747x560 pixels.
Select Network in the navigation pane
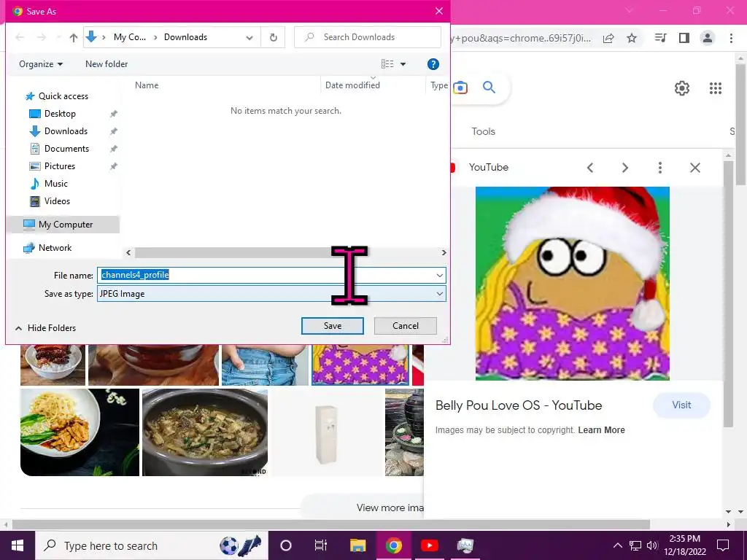tap(55, 248)
